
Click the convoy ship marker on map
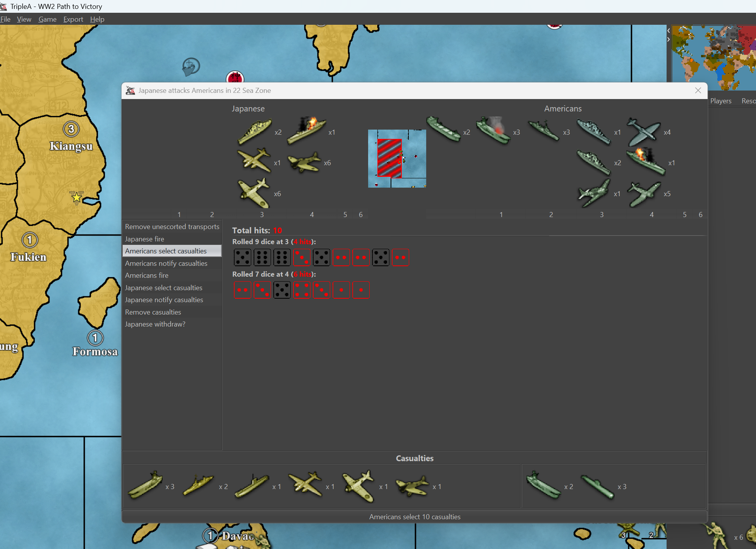[191, 67]
